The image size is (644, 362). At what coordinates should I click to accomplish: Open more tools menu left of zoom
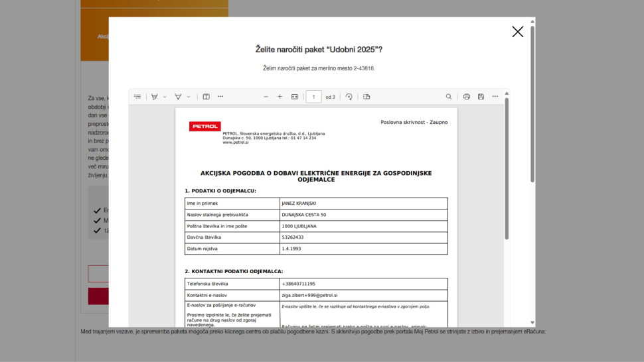[220, 97]
